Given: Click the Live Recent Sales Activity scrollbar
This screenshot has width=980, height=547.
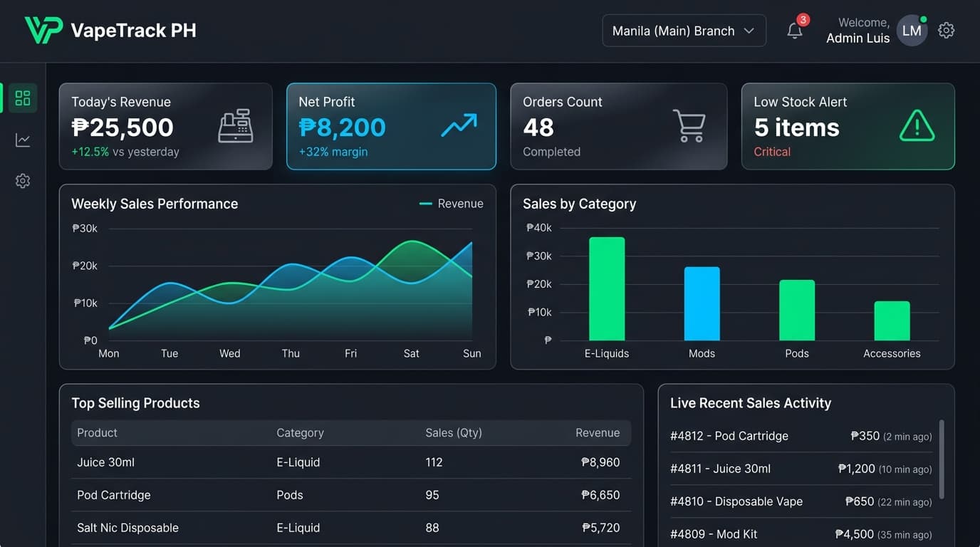Looking at the screenshot, I should [942, 459].
